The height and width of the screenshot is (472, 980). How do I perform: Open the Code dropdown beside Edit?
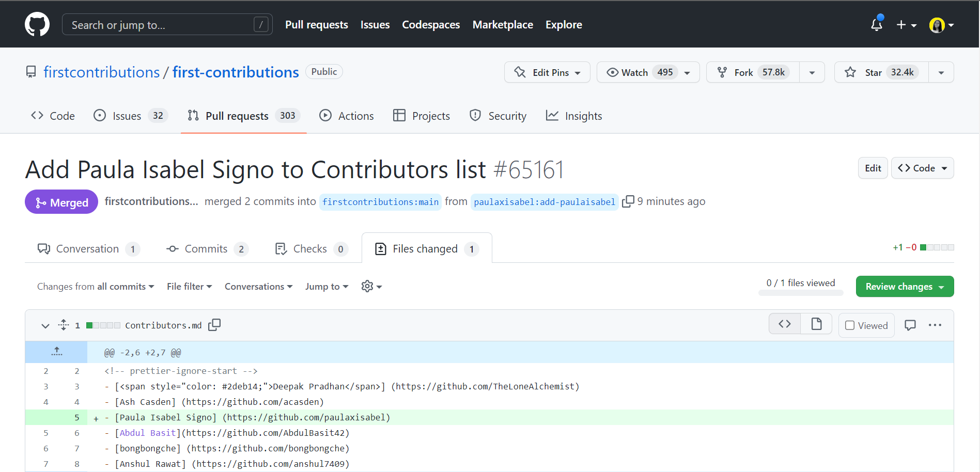click(x=923, y=168)
